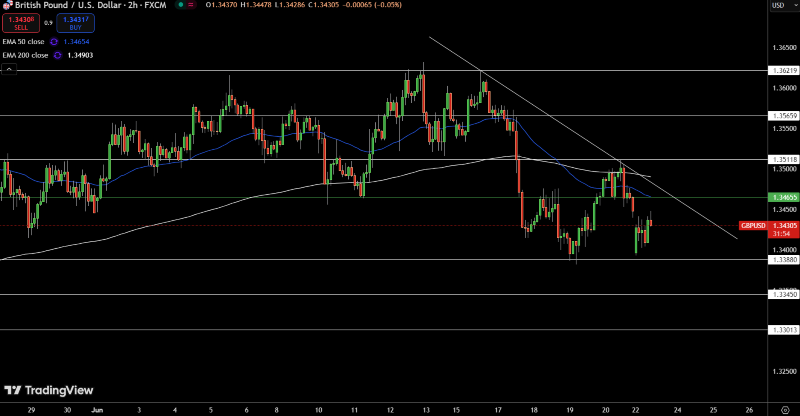
Task: Click the EMA 50 loading circle icon
Action: [54, 42]
